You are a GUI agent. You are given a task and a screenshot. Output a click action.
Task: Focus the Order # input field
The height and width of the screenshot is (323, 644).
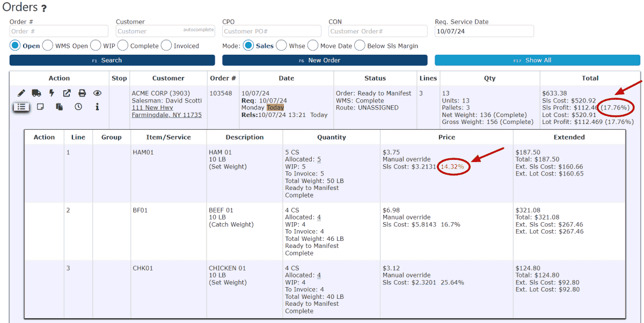pos(59,31)
